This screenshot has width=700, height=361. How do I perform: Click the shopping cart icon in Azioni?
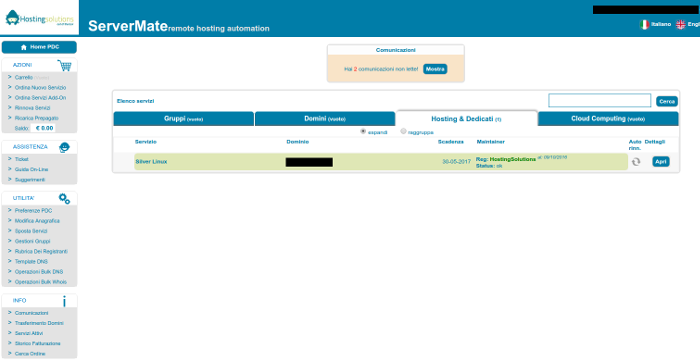(65, 65)
